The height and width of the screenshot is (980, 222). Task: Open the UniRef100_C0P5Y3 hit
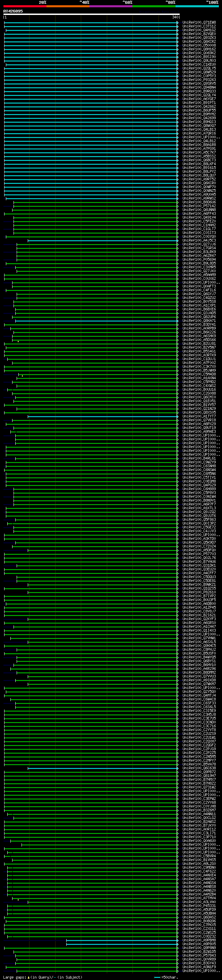199,76
